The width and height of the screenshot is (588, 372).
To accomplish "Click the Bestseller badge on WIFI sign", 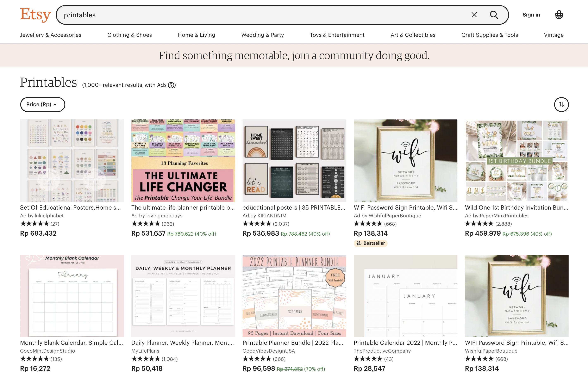I will point(370,243).
